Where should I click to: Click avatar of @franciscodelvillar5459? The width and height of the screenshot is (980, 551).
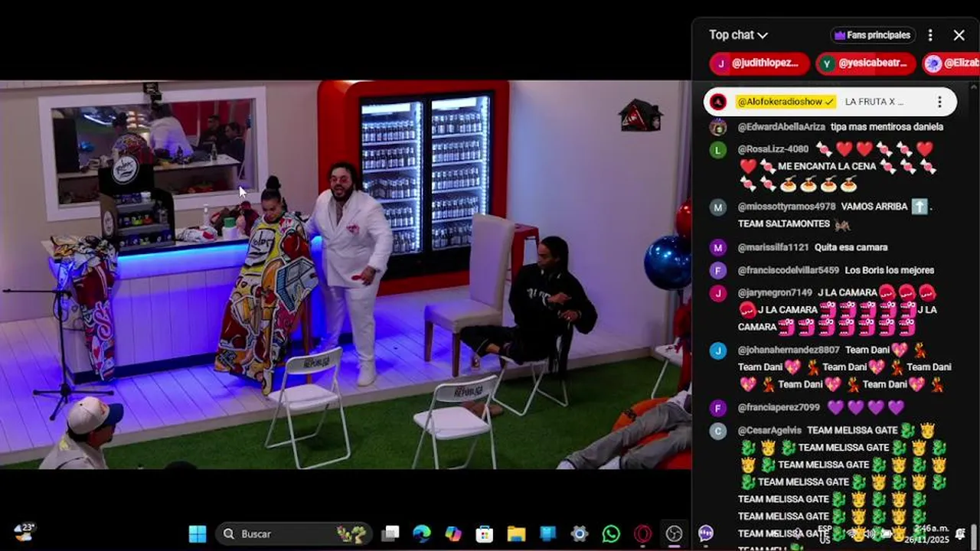717,271
